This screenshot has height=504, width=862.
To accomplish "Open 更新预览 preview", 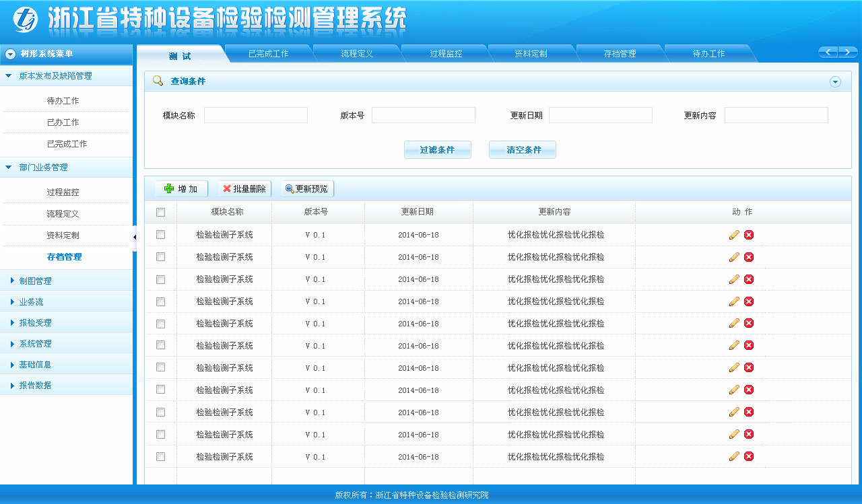I will click(x=308, y=189).
